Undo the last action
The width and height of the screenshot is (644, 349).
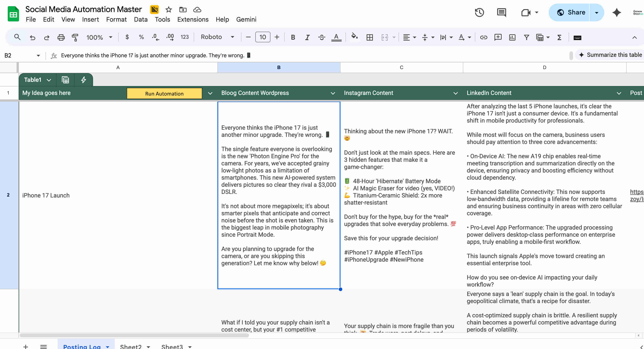coord(33,37)
